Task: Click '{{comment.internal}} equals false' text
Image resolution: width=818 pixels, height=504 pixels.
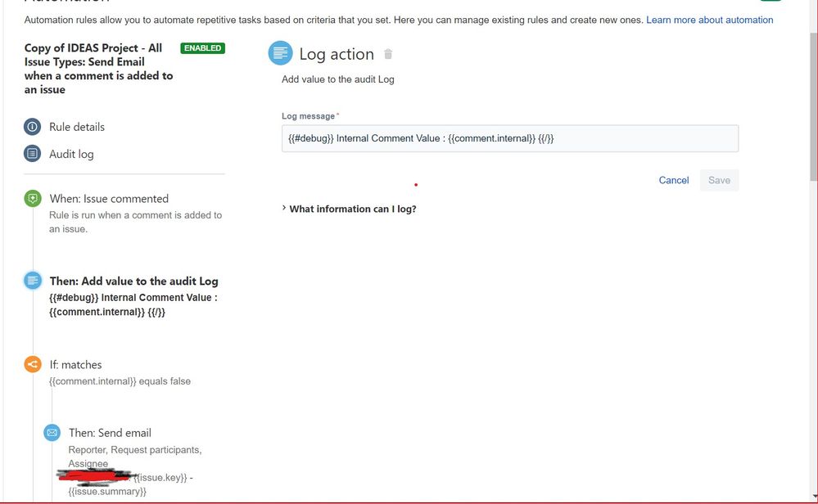Action: [120, 381]
